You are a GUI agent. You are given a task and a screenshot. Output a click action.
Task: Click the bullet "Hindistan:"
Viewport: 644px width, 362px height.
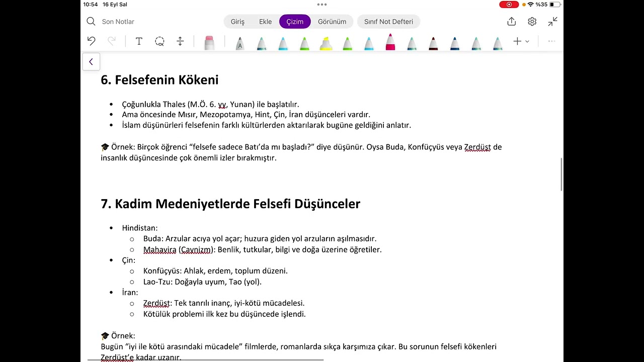[x=139, y=228]
